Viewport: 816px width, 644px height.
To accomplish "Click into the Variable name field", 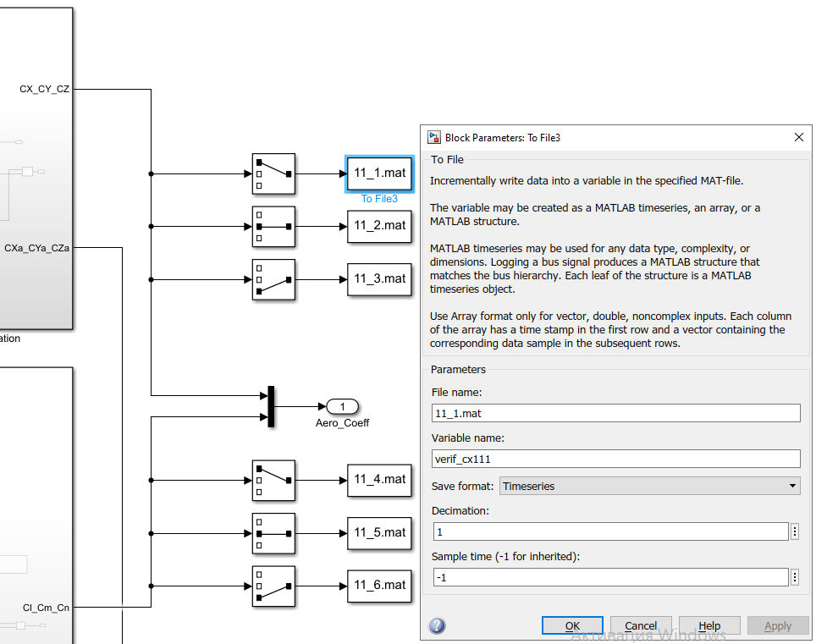I will click(615, 459).
